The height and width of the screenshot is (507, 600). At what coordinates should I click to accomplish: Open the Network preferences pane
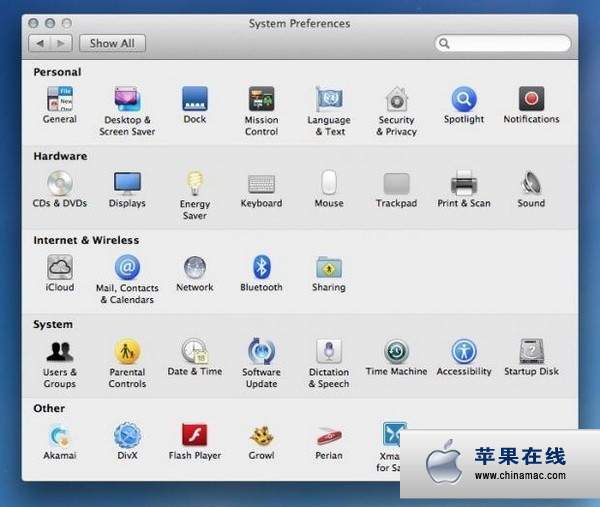coord(194,268)
